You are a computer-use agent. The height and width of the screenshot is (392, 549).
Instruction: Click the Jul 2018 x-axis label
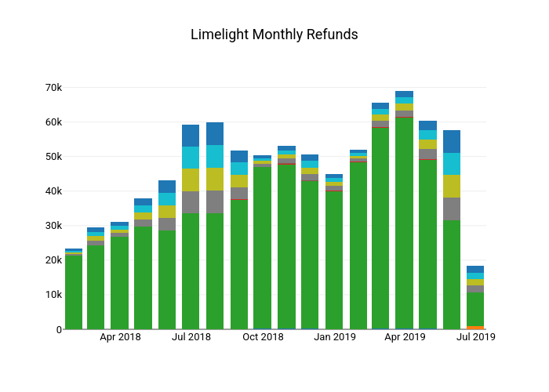tap(191, 337)
